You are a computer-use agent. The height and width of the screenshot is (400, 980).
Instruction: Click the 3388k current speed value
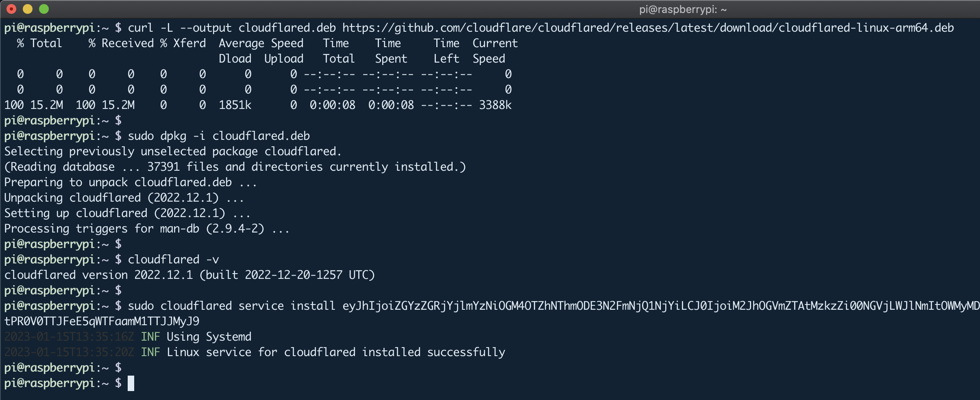[495, 105]
